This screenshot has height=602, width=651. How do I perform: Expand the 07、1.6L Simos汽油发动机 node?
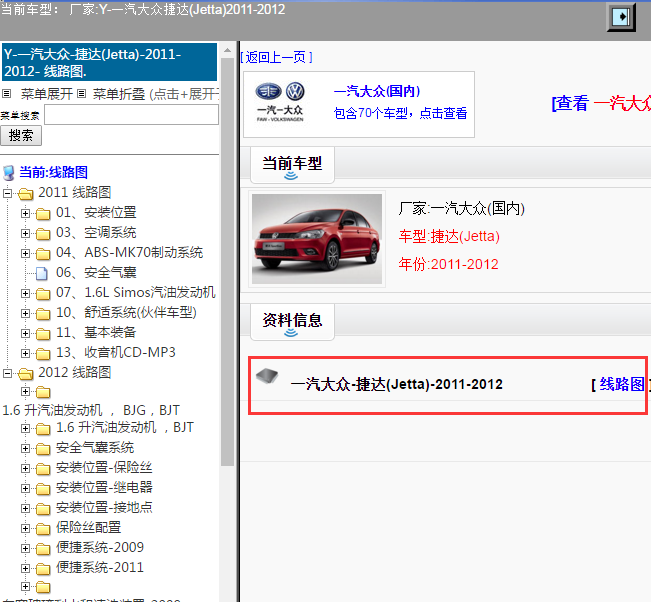click(x=25, y=294)
